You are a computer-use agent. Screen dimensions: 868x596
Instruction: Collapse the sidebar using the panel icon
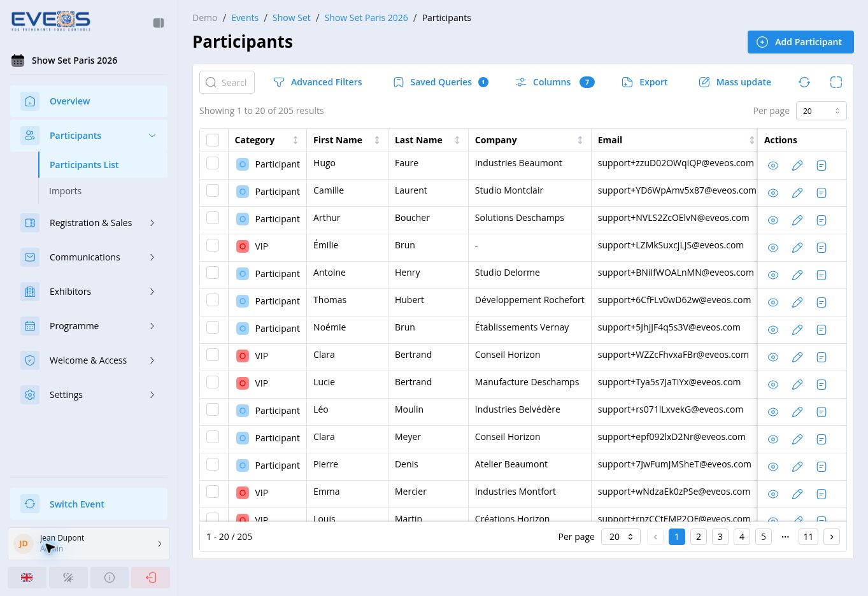(x=159, y=23)
